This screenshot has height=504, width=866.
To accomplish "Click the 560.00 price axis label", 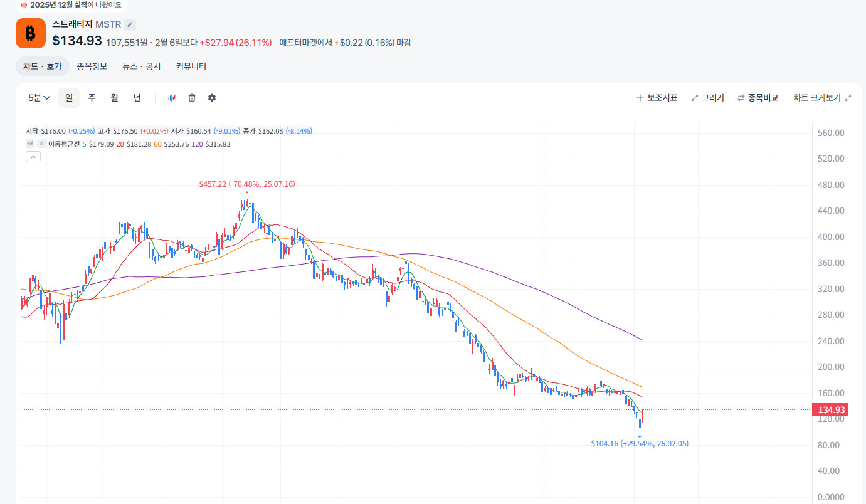I will (832, 133).
